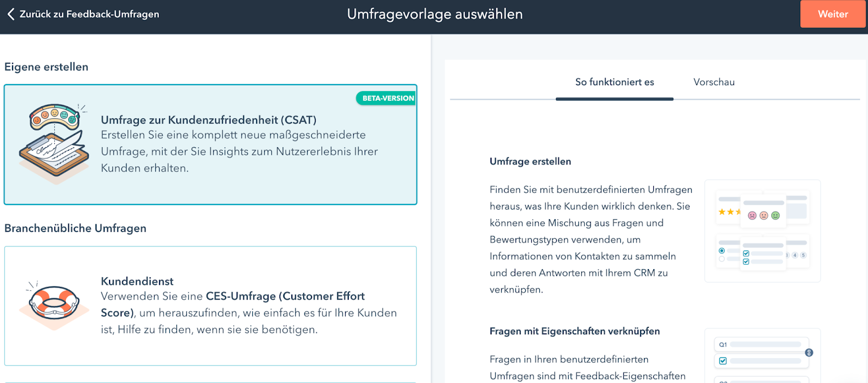This screenshot has width=868, height=383.
Task: Click the number 5 rating scale circle
Action: tap(803, 255)
